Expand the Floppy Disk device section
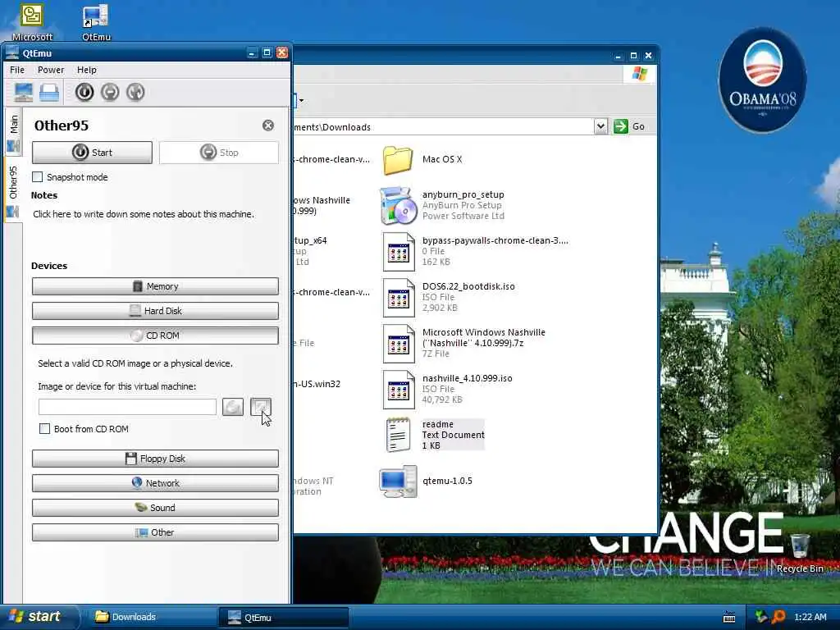This screenshot has height=630, width=840. (x=155, y=459)
